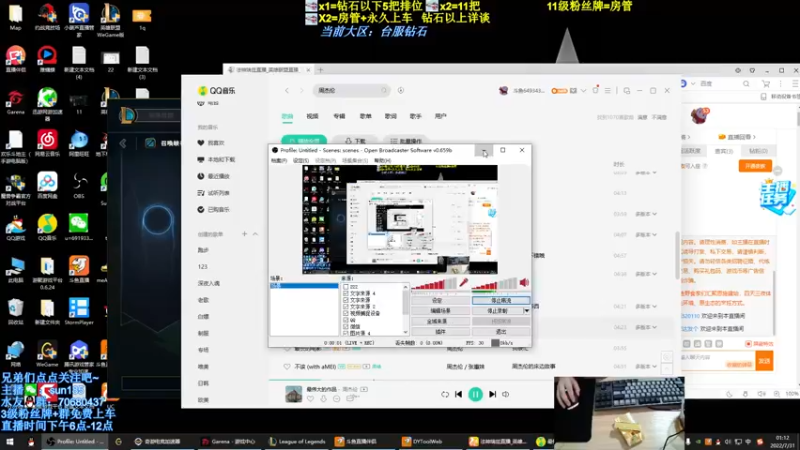Click the shopping cart icon in browser

click(x=765, y=84)
